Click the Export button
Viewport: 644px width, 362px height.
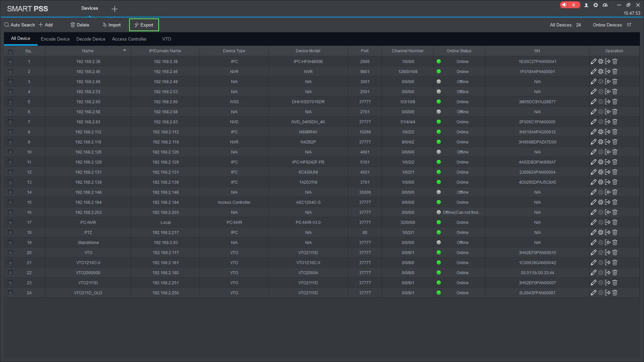pyautogui.click(x=144, y=25)
